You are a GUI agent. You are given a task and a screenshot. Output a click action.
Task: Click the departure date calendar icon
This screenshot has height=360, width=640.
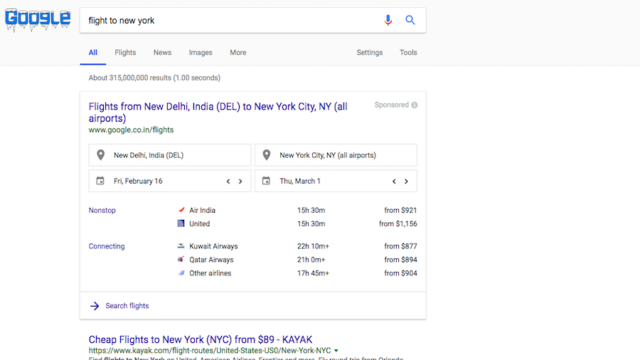(x=100, y=181)
